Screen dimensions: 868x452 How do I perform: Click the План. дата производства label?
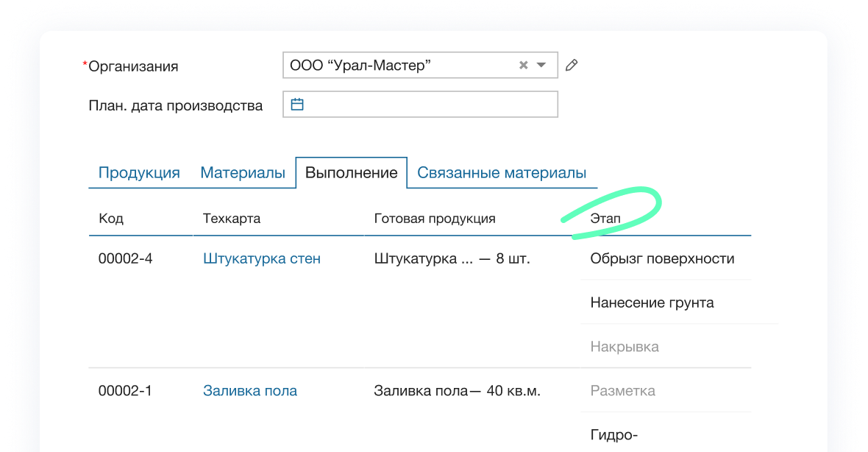(176, 106)
